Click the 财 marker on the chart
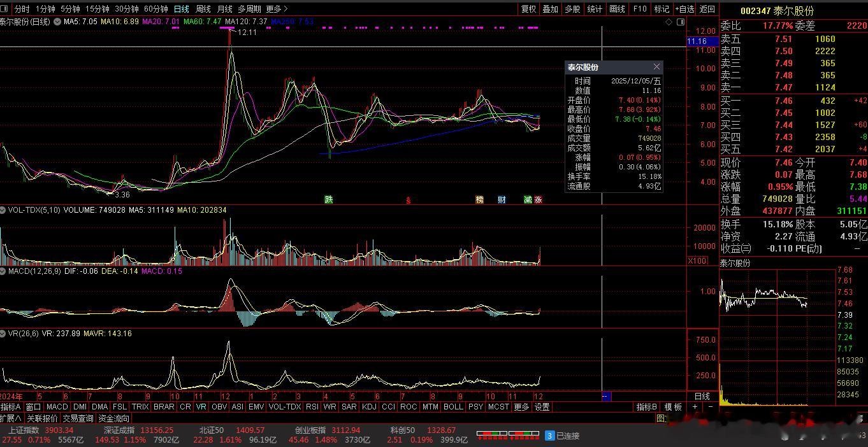868x447 pixels. pyautogui.click(x=502, y=199)
